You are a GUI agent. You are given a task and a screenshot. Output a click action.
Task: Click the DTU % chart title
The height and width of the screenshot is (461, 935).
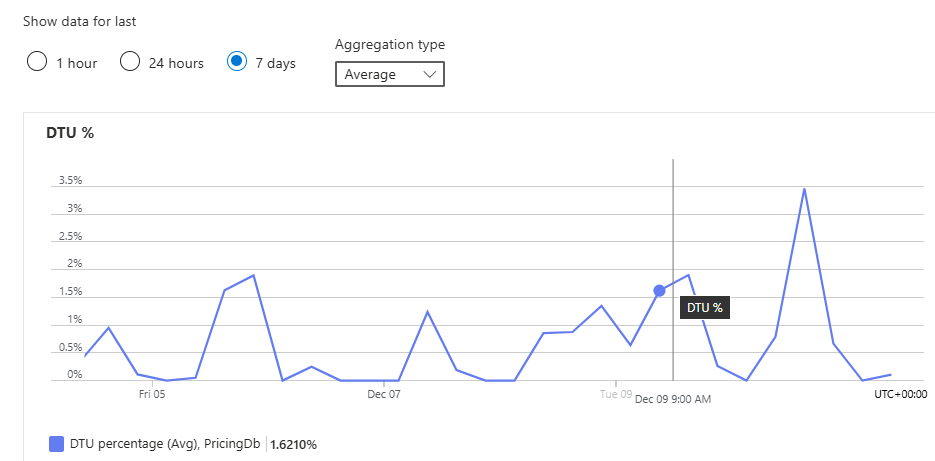[x=70, y=132]
